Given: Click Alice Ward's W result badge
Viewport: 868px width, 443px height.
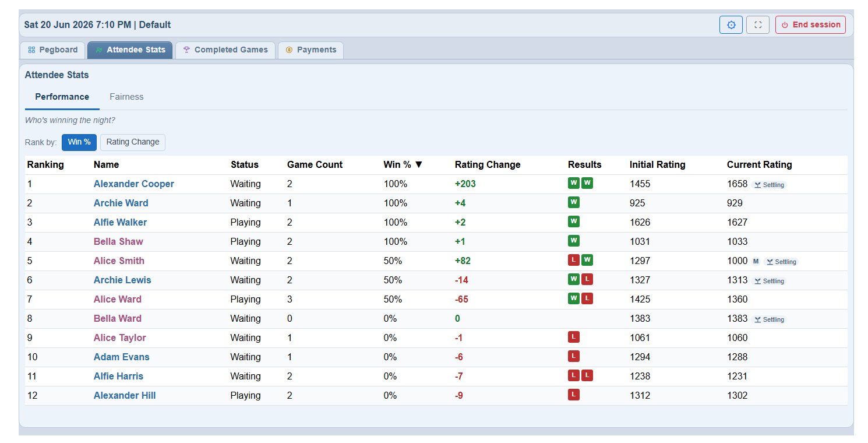Looking at the screenshot, I should pos(574,298).
